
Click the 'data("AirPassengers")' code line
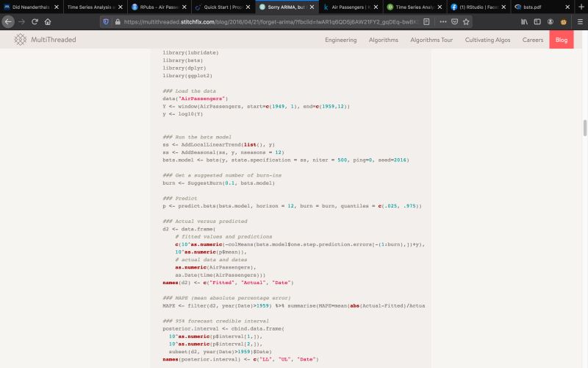195,99
